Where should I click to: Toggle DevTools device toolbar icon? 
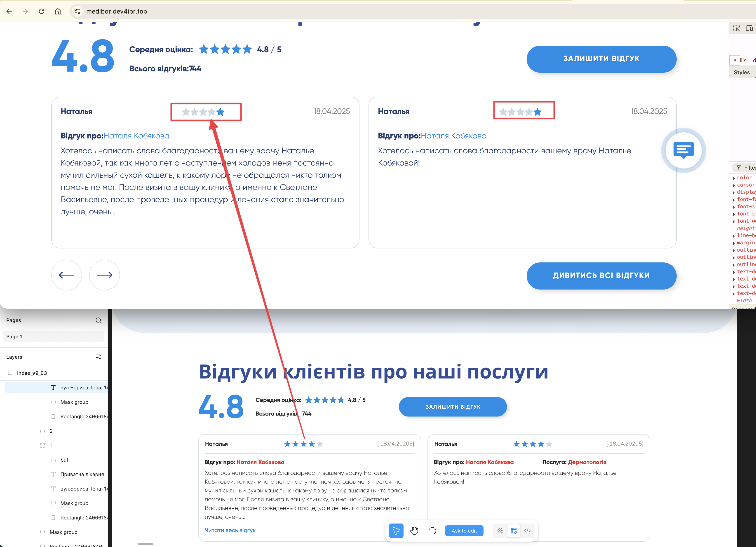tap(749, 28)
